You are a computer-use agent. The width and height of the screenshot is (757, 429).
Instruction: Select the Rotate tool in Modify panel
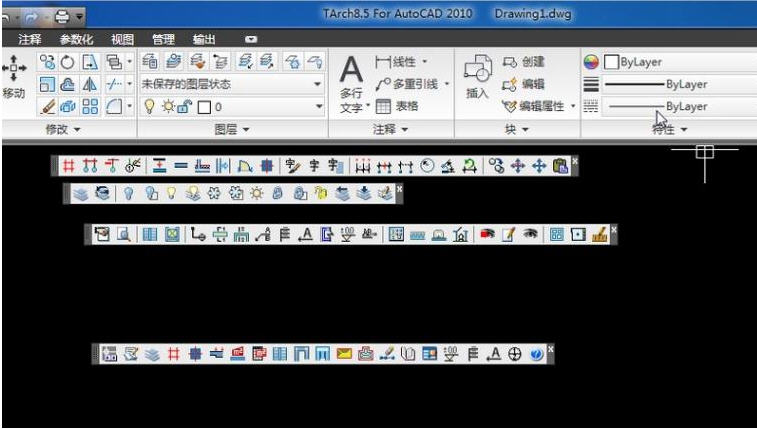pyautogui.click(x=68, y=62)
